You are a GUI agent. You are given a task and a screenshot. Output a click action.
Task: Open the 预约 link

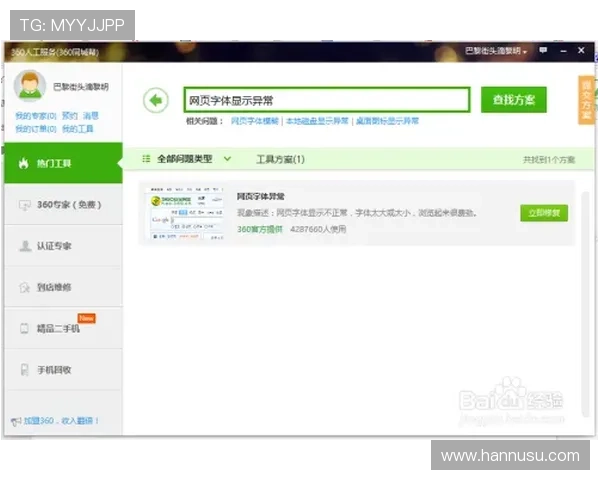click(70, 116)
